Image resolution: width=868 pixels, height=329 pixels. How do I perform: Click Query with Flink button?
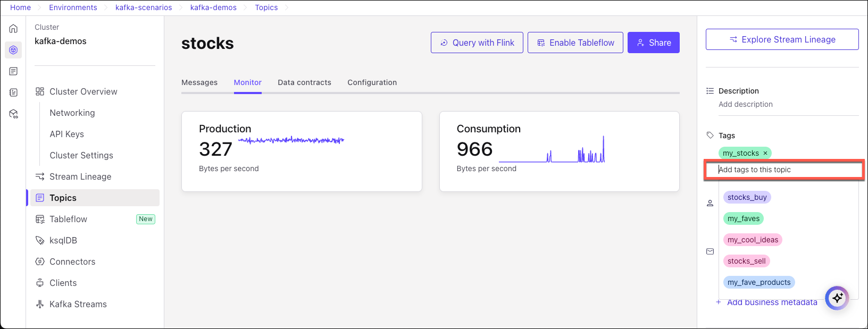click(477, 43)
